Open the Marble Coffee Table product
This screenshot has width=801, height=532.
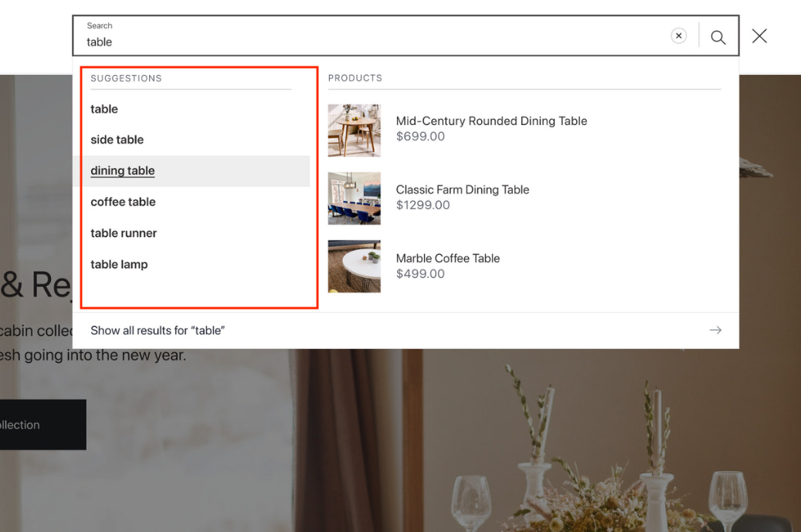coord(448,258)
